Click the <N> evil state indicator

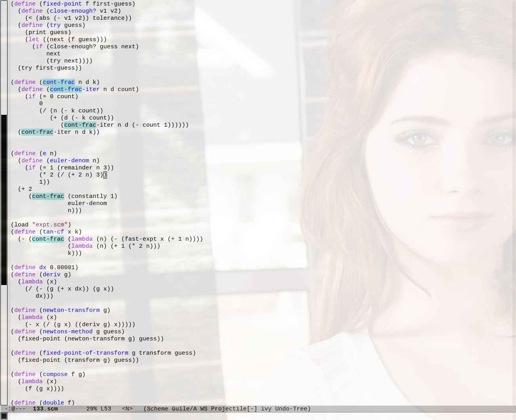point(127,409)
